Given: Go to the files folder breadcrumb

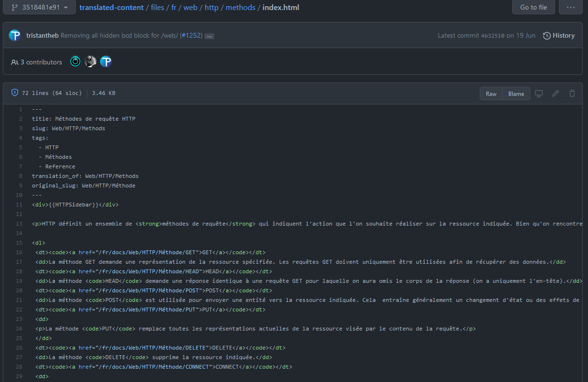Looking at the screenshot, I should pos(157,7).
